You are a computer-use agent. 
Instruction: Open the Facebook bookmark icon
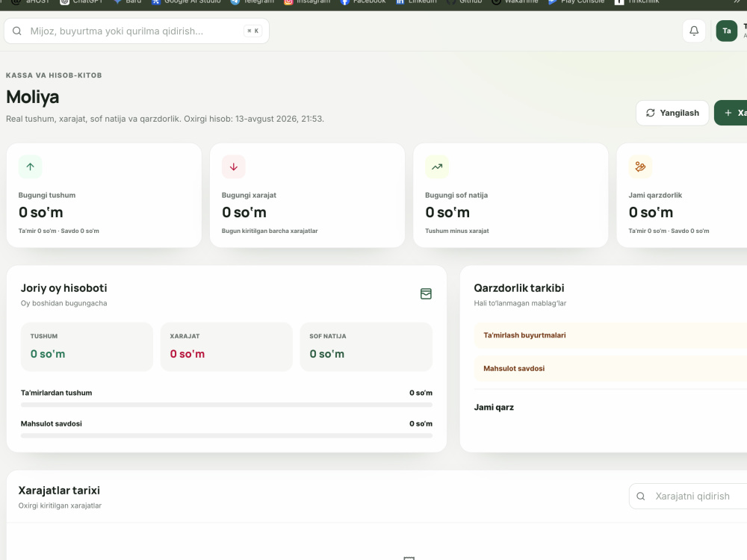(344, 2)
